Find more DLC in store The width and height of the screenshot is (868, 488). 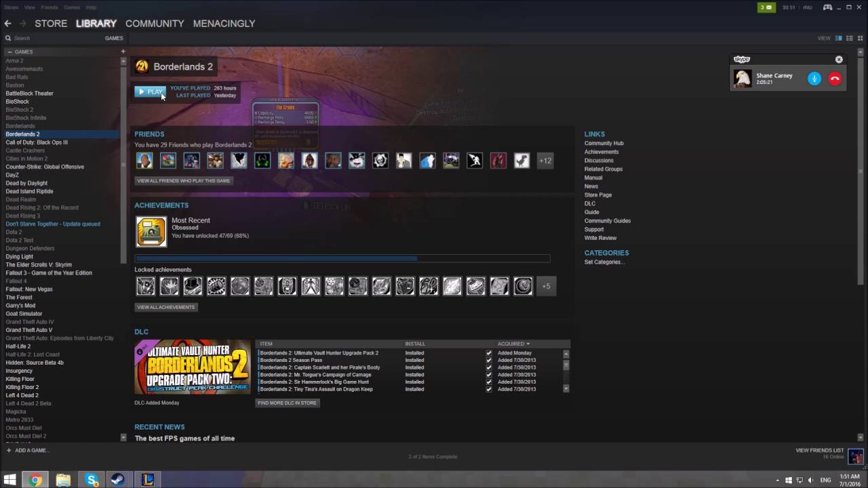(287, 403)
